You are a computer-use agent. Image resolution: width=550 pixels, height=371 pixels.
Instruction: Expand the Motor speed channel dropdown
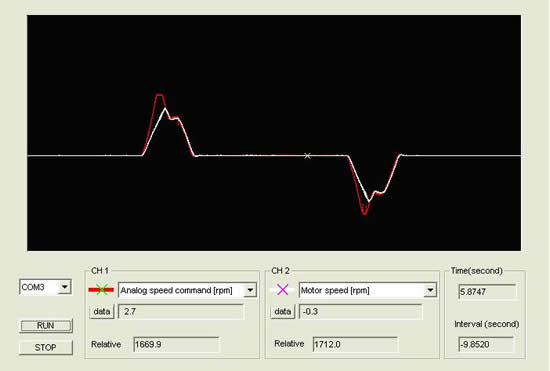click(x=430, y=290)
